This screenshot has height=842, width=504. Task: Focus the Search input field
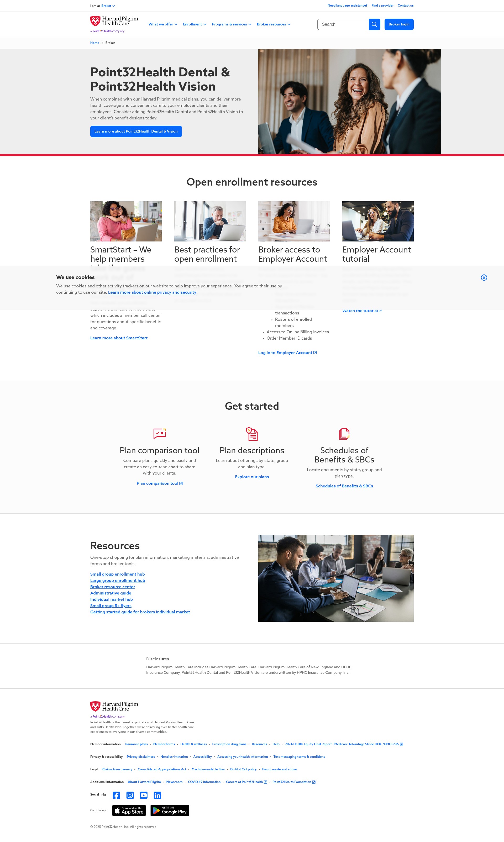[343, 24]
